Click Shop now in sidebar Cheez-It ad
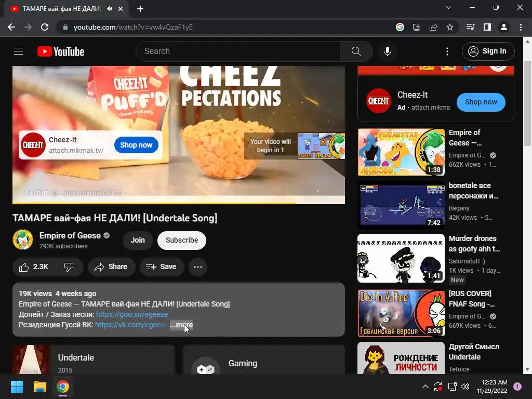532x399 pixels. coord(481,102)
